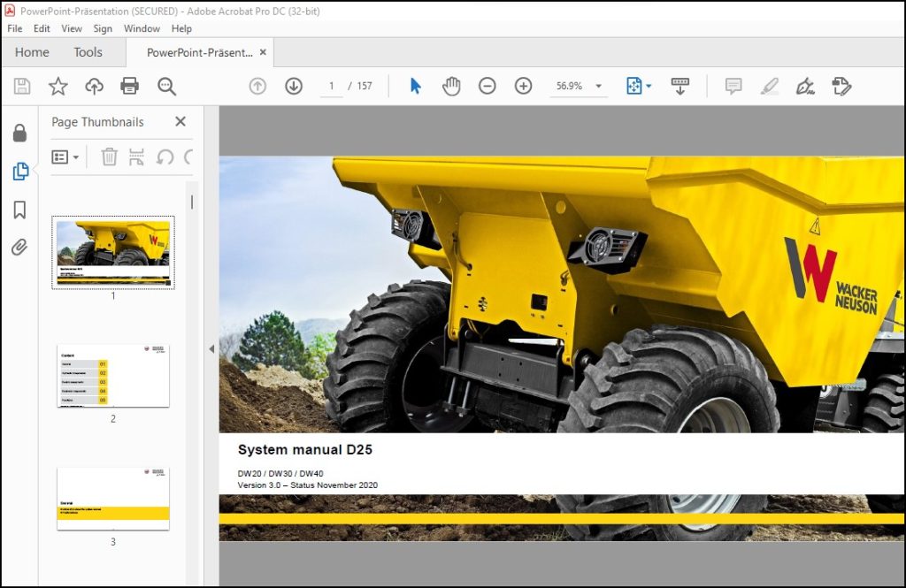Select the arrow Selection tool
906x588 pixels.
coord(416,86)
